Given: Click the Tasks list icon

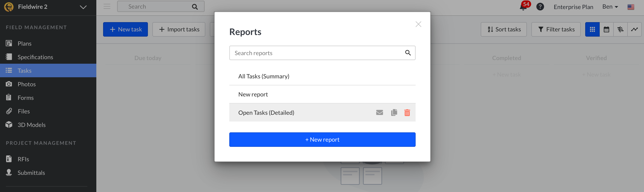Looking at the screenshot, I should point(9,70).
